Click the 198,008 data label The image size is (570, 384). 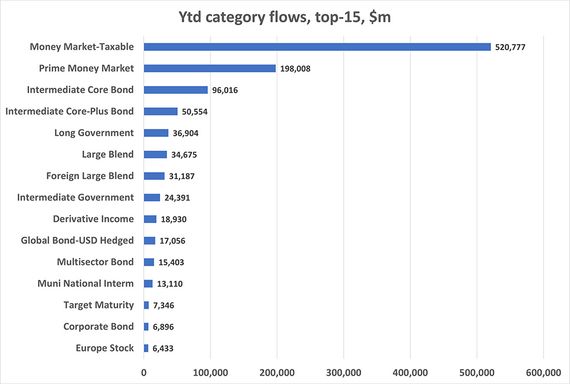point(295,68)
